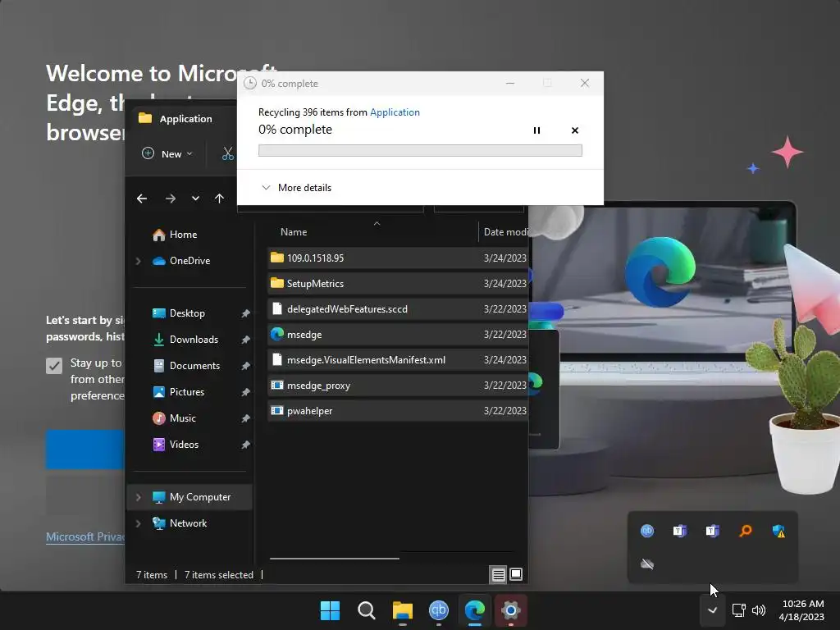This screenshot has height=630, width=840.
Task: Select msedge.VisualElementsManifest.xml file
Action: [398, 360]
